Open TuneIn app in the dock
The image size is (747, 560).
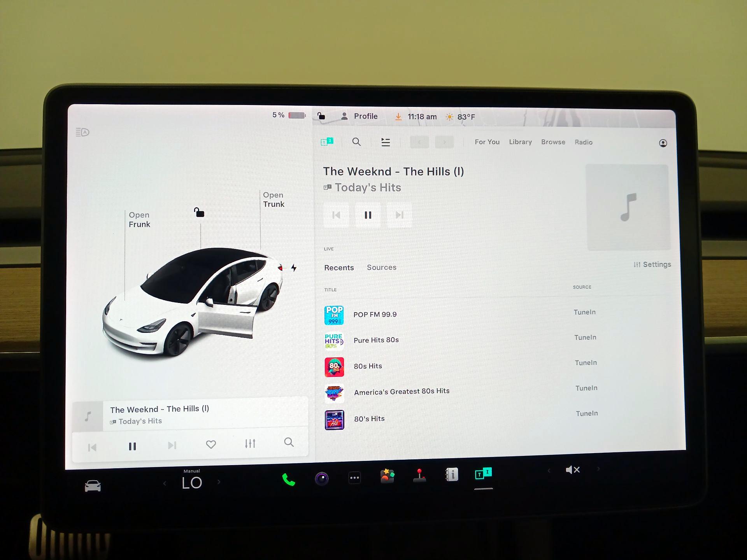[484, 474]
